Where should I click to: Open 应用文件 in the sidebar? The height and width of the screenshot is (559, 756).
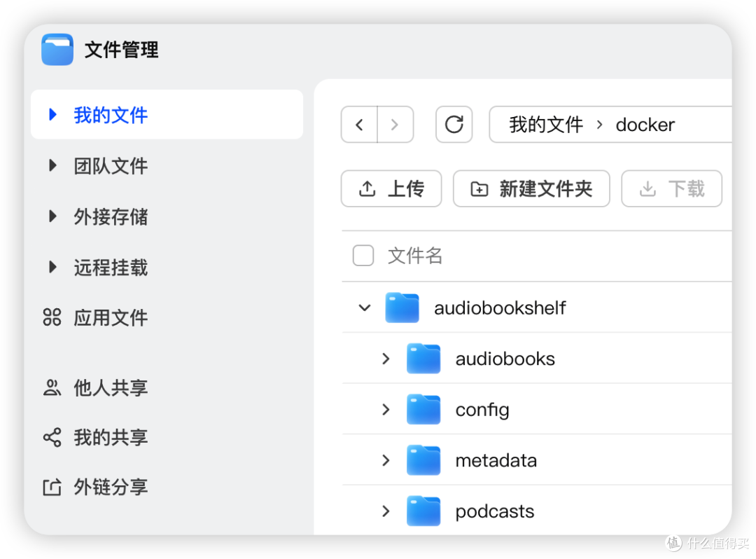111,318
